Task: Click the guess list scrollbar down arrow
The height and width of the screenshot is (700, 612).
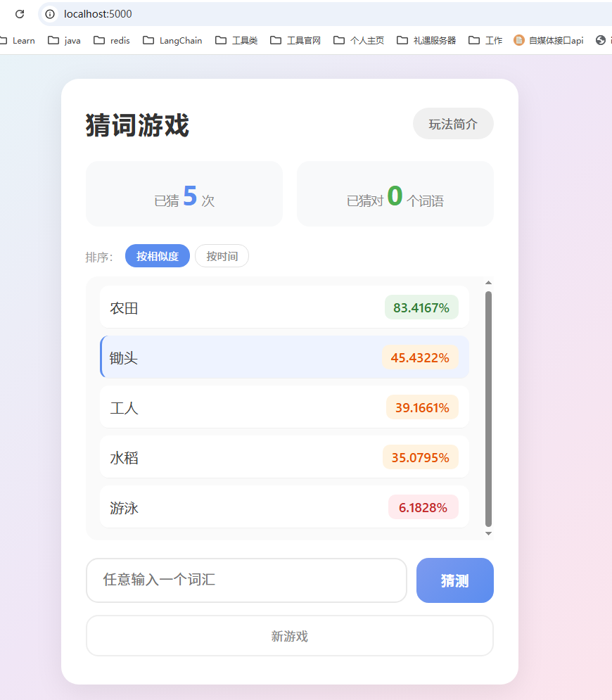Action: pyautogui.click(x=488, y=533)
